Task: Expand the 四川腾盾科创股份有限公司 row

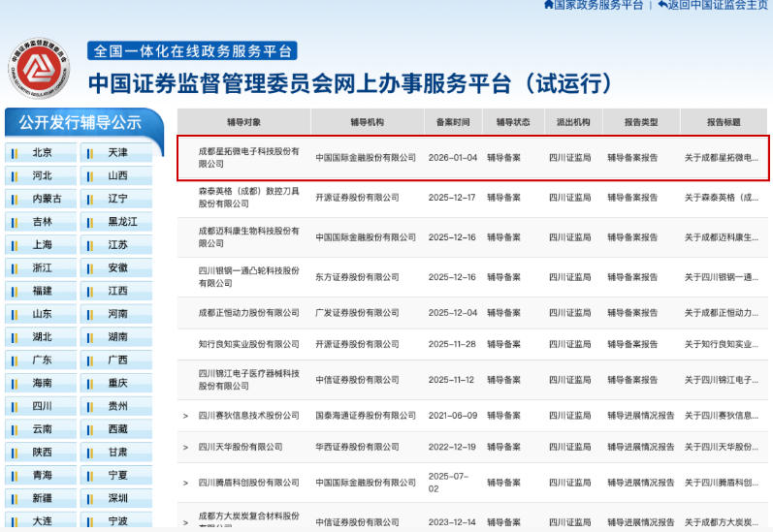Action: 185,483
